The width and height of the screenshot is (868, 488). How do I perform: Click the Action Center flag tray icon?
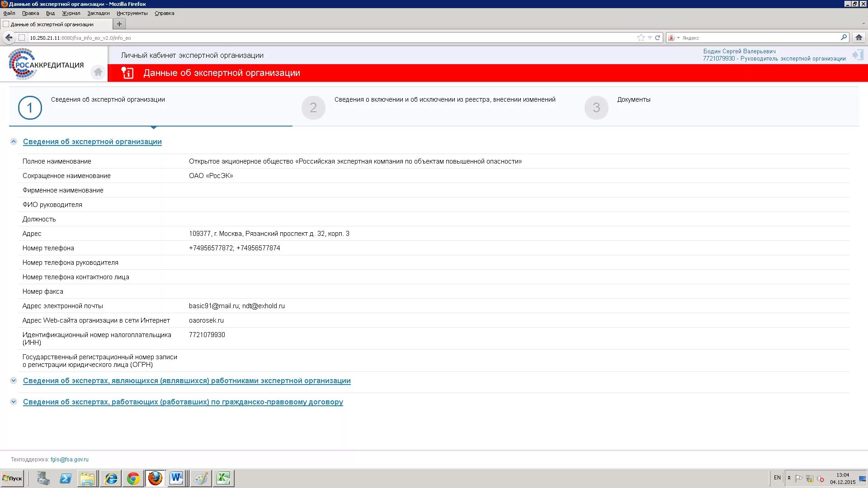coord(799,478)
